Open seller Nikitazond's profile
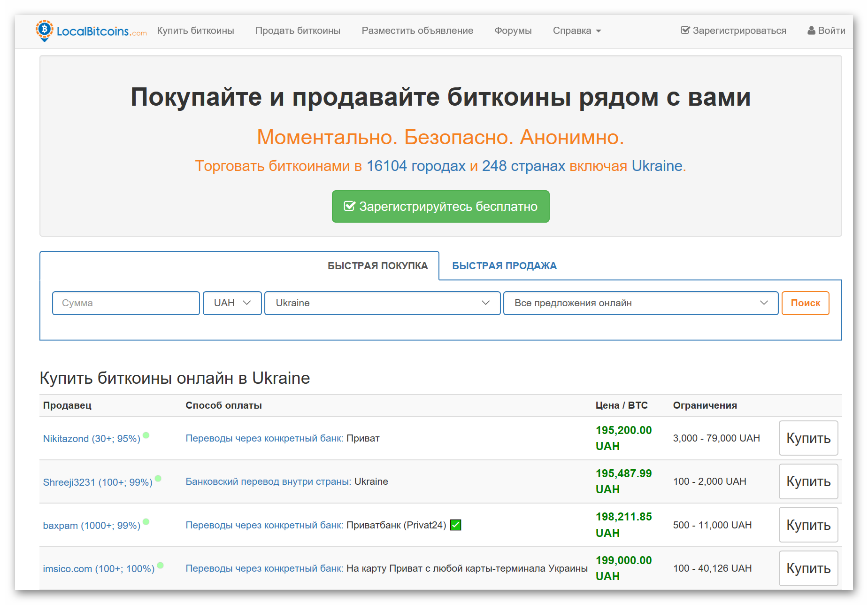Screen dimensions: 868x605 92,439
